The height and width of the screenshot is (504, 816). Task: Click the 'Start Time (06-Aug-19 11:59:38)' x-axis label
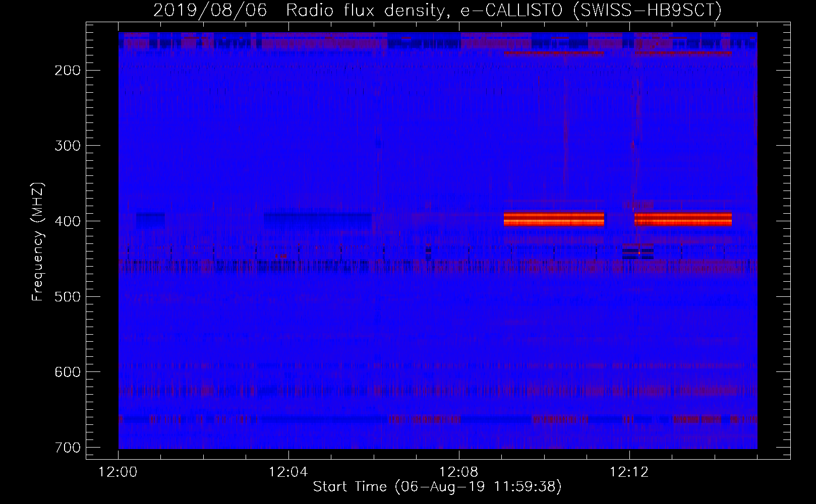(437, 487)
